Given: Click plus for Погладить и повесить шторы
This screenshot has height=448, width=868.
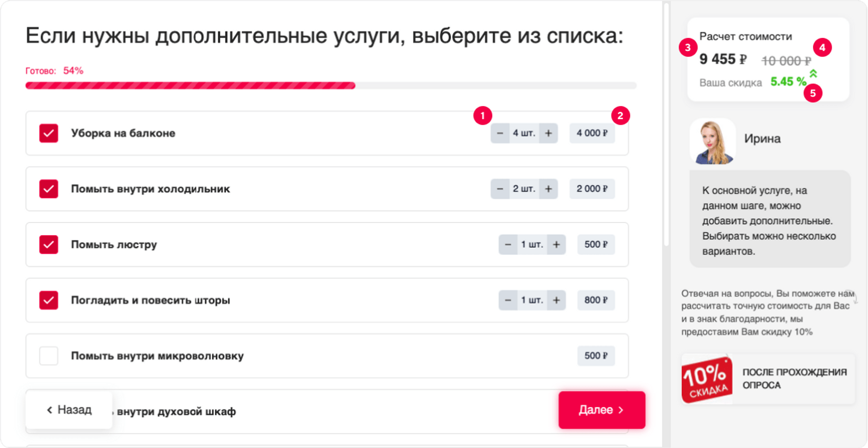Looking at the screenshot, I should (556, 300).
